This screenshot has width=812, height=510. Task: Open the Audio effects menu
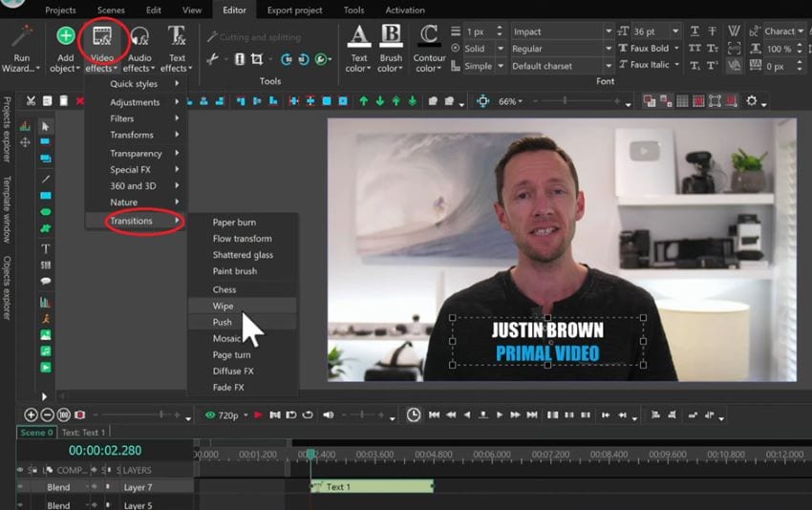click(139, 50)
